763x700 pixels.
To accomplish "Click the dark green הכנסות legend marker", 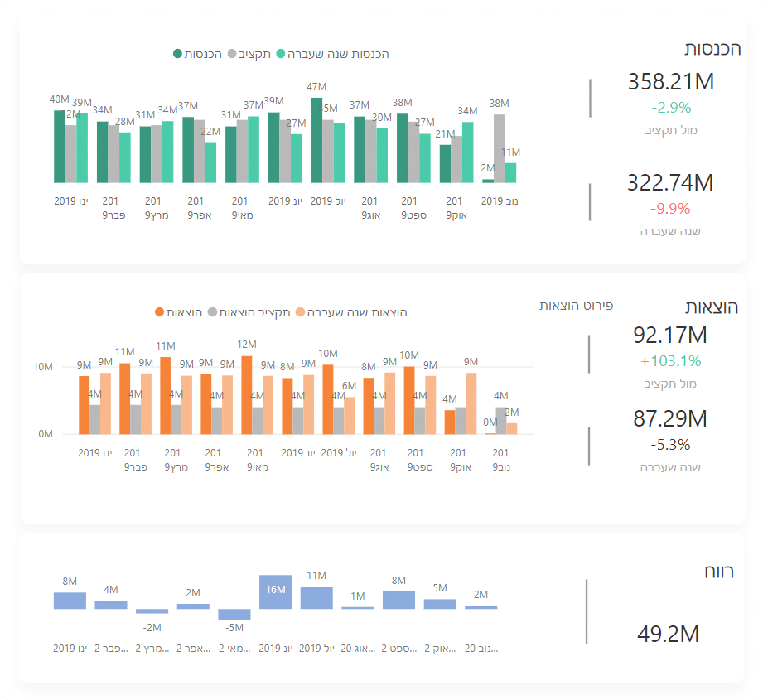I will pyautogui.click(x=177, y=54).
